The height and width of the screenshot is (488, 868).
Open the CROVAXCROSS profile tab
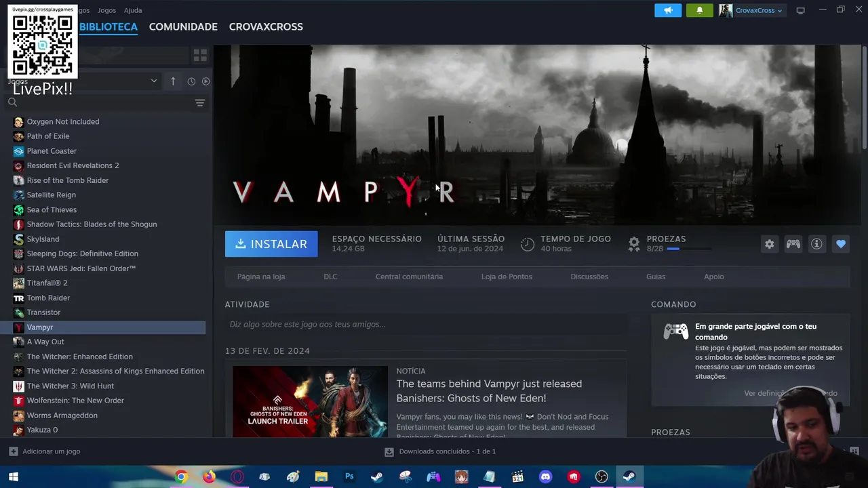click(266, 26)
